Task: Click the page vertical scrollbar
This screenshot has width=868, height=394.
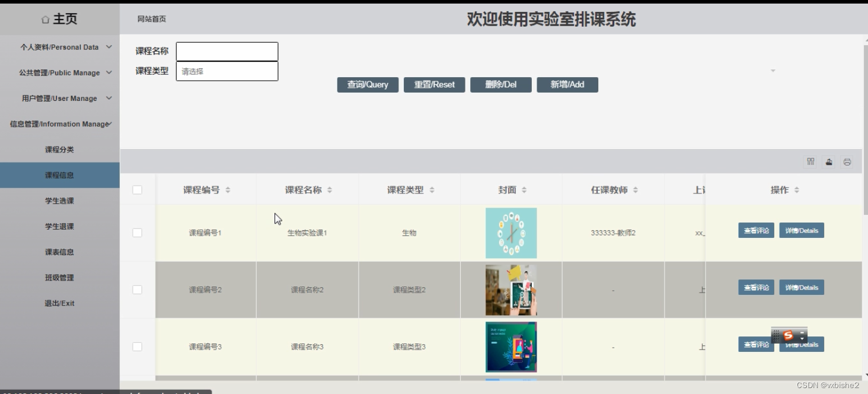Action: click(x=865, y=131)
